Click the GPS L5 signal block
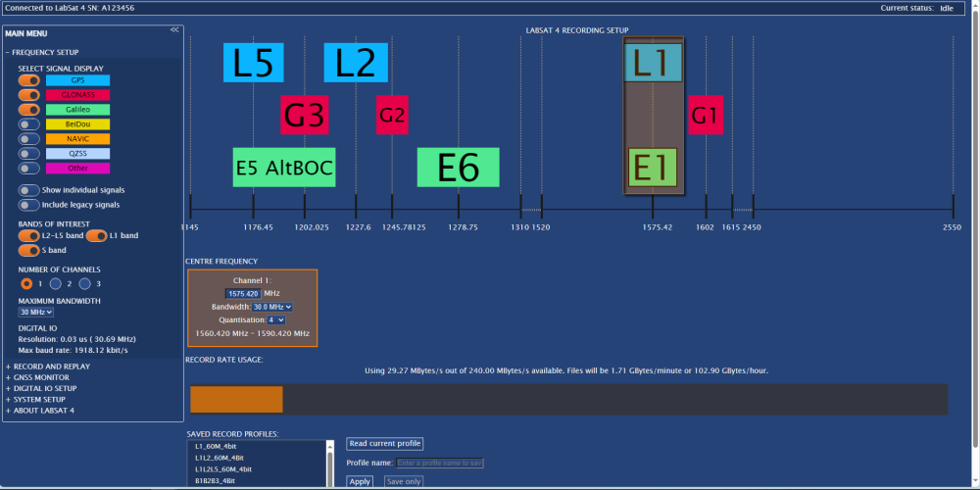 click(x=254, y=63)
